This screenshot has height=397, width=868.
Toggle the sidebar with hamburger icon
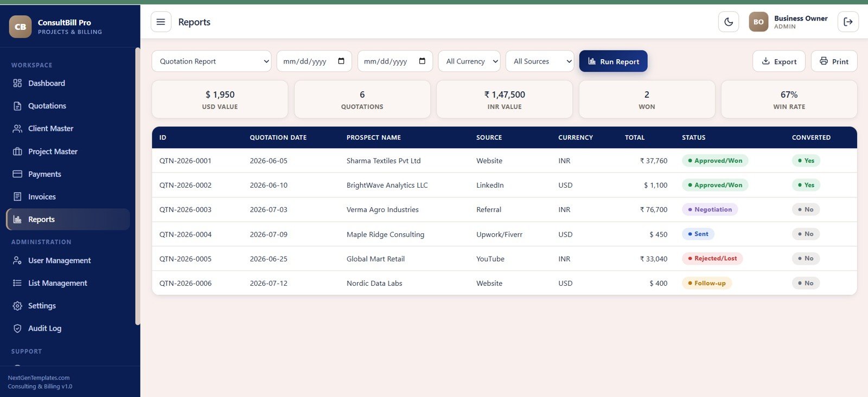(x=161, y=22)
